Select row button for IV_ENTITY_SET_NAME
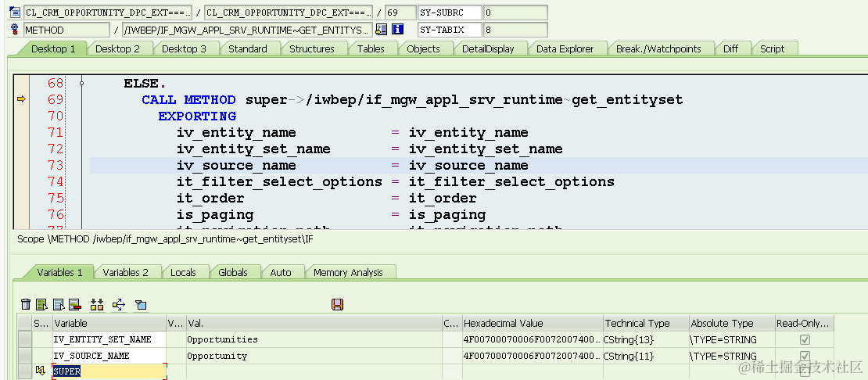This screenshot has height=380, width=868. click(25, 339)
